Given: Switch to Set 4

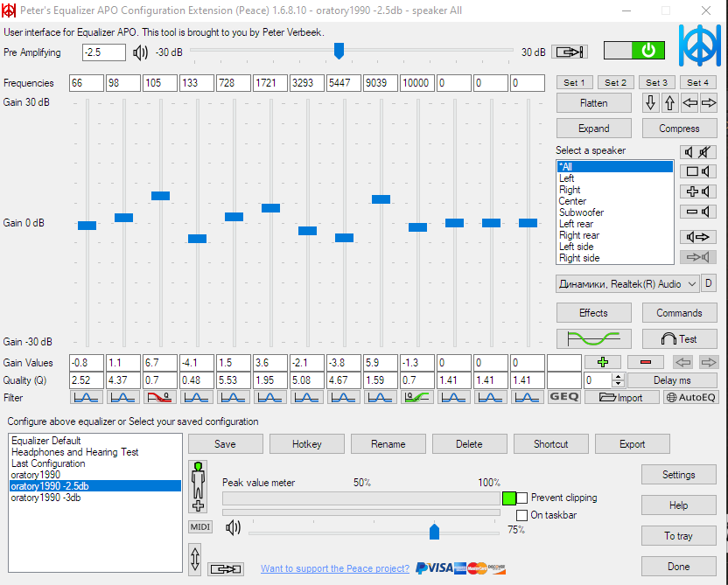Looking at the screenshot, I should [x=698, y=82].
